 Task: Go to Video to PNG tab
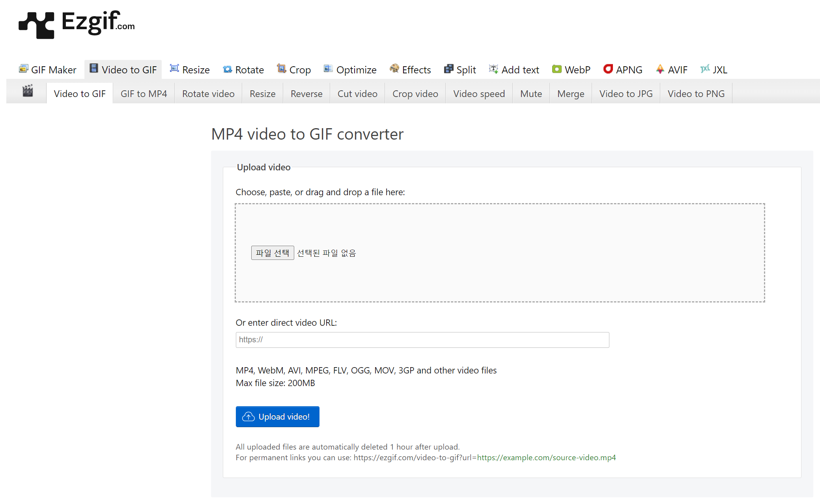(696, 94)
